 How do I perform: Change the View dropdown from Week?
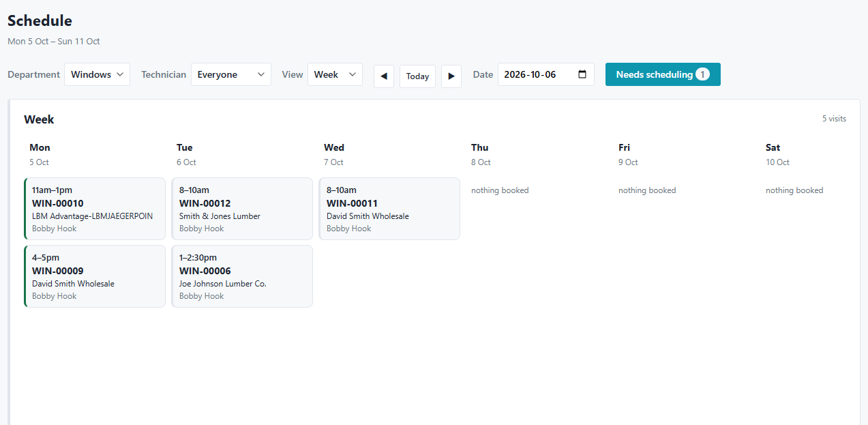tap(335, 74)
